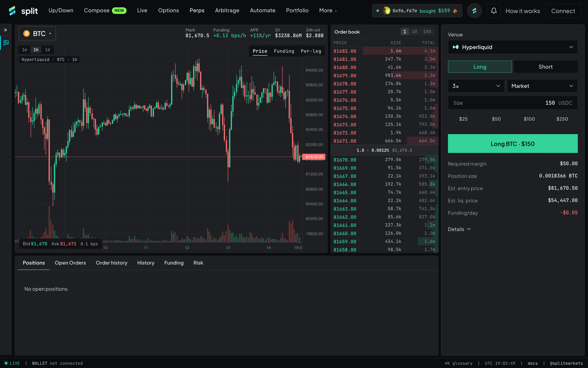Open the chat feedback sidebar icon
This screenshot has width=588, height=368.
(x=6, y=43)
